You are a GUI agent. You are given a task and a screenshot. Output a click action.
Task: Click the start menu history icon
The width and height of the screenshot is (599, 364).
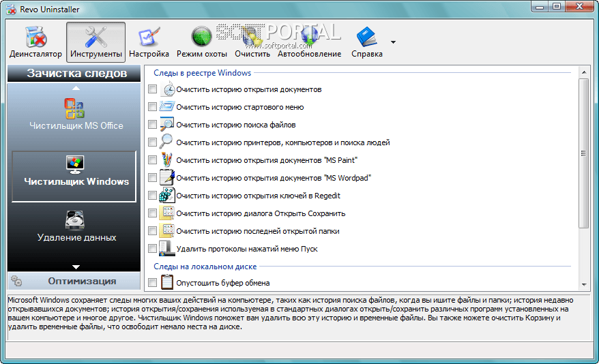(167, 106)
